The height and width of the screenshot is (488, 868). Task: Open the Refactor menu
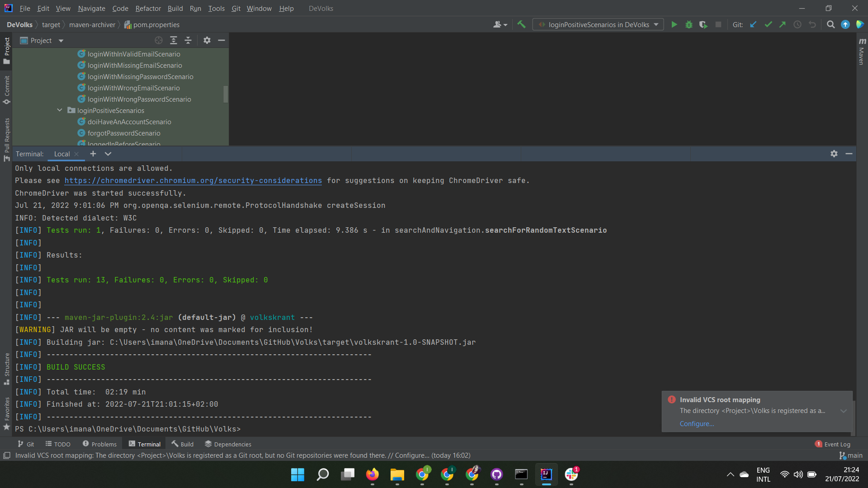148,8
